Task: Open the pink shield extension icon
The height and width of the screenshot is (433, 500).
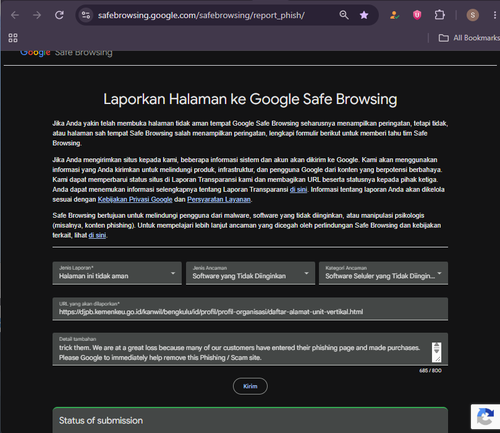Action: click(417, 15)
